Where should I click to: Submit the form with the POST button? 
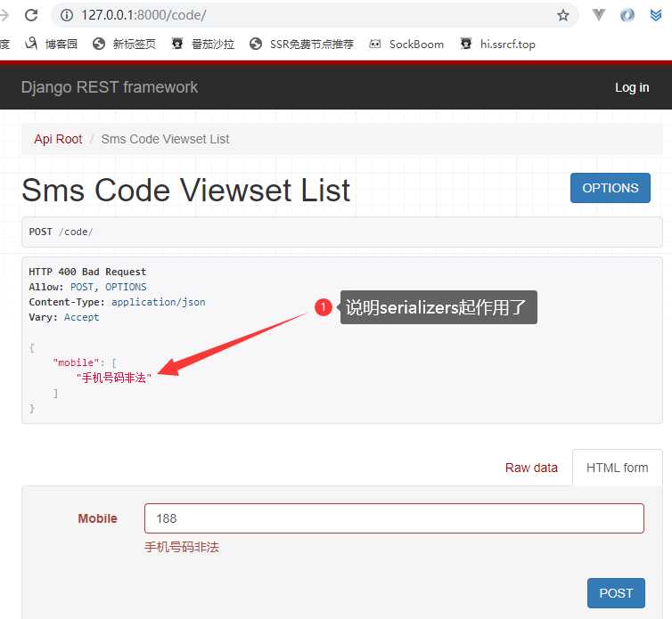click(x=616, y=593)
